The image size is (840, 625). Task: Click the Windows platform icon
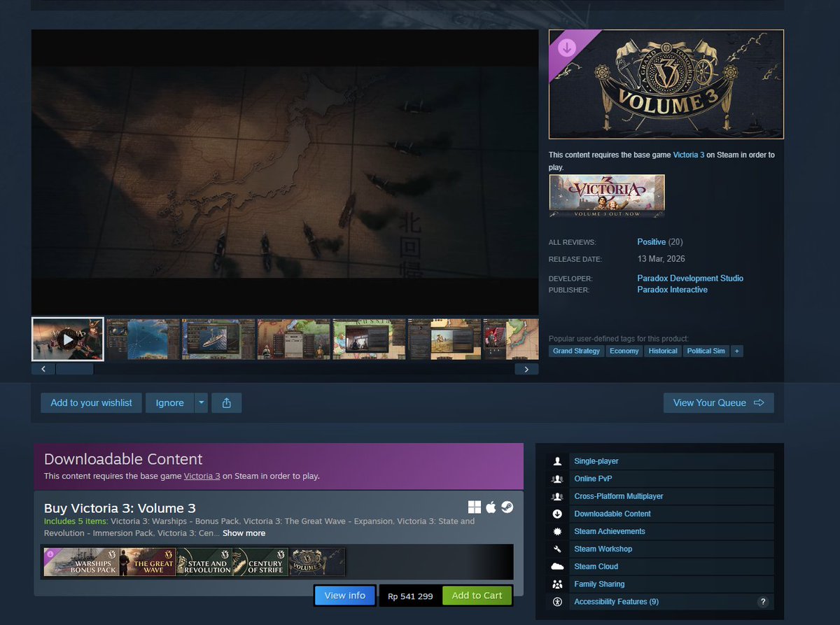475,507
